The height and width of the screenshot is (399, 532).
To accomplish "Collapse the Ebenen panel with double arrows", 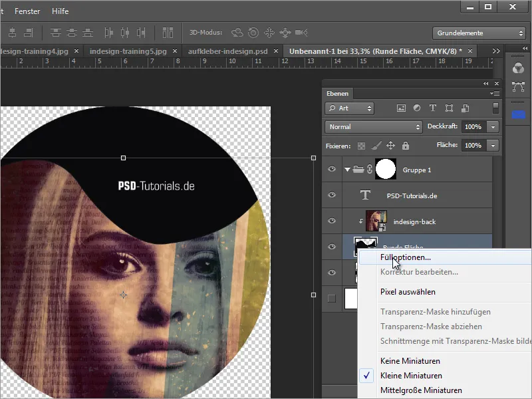I will [x=486, y=84].
